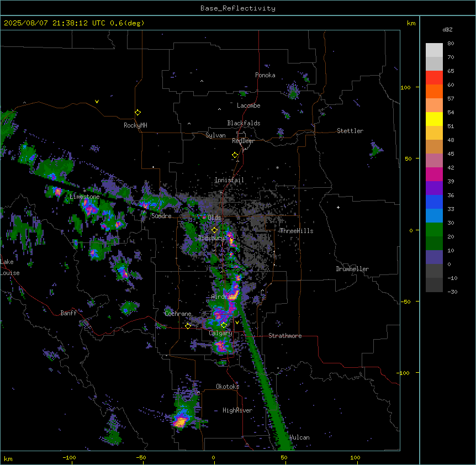The image size is (476, 465).
Task: Click the Sundre city label
Action: click(x=161, y=216)
